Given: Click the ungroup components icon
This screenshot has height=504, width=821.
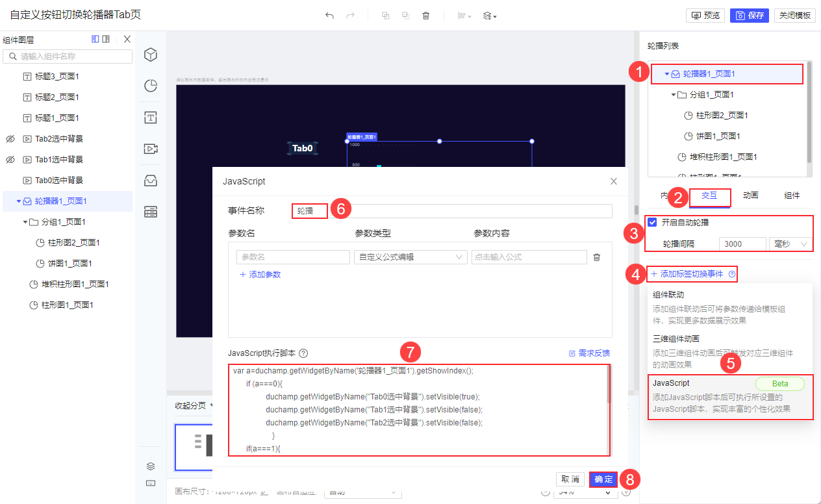Looking at the screenshot, I should 405,16.
